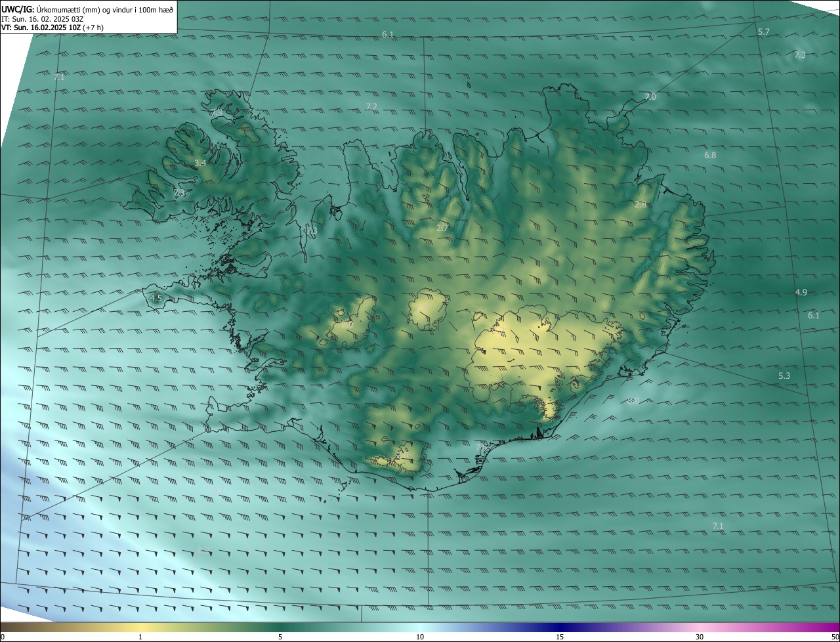Click the 15 tick label on the colour scale

tap(560, 637)
